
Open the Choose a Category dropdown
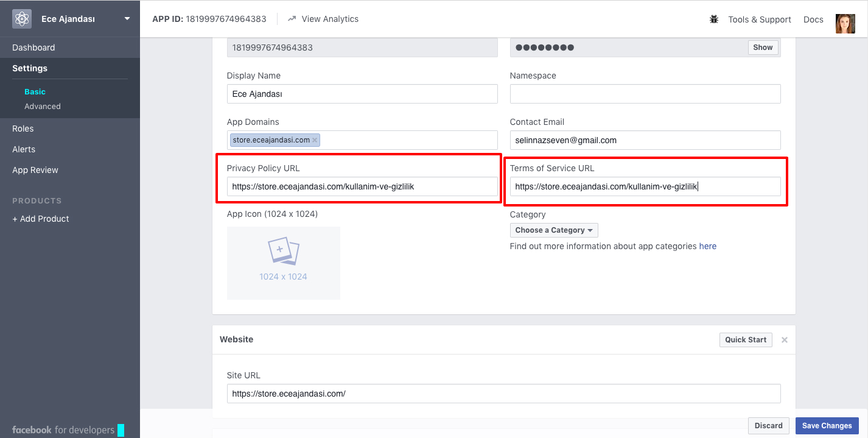tap(554, 230)
